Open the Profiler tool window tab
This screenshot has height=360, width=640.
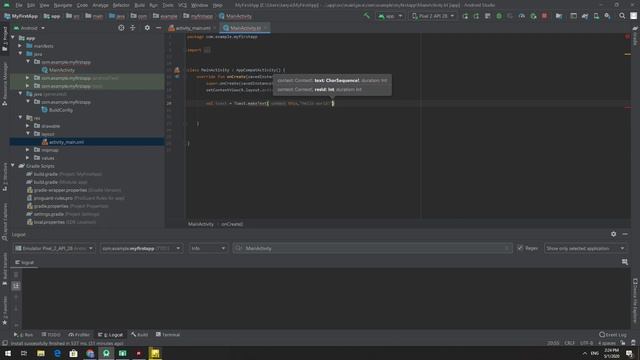tap(79, 334)
